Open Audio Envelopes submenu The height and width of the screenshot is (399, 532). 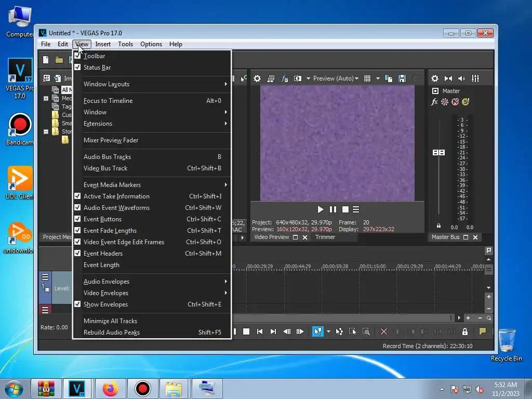tap(152, 282)
